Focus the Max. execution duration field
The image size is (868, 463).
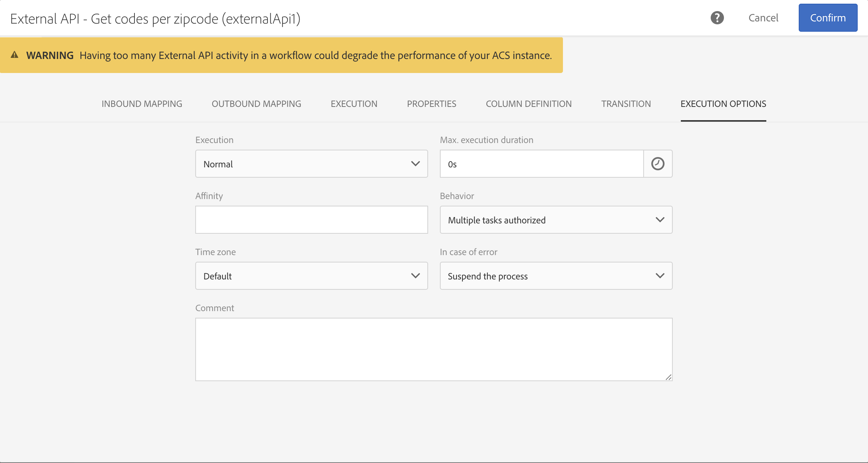[541, 164]
